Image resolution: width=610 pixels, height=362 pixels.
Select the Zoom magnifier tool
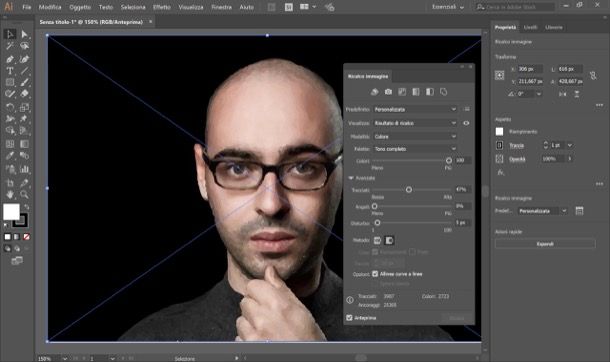pyautogui.click(x=24, y=194)
